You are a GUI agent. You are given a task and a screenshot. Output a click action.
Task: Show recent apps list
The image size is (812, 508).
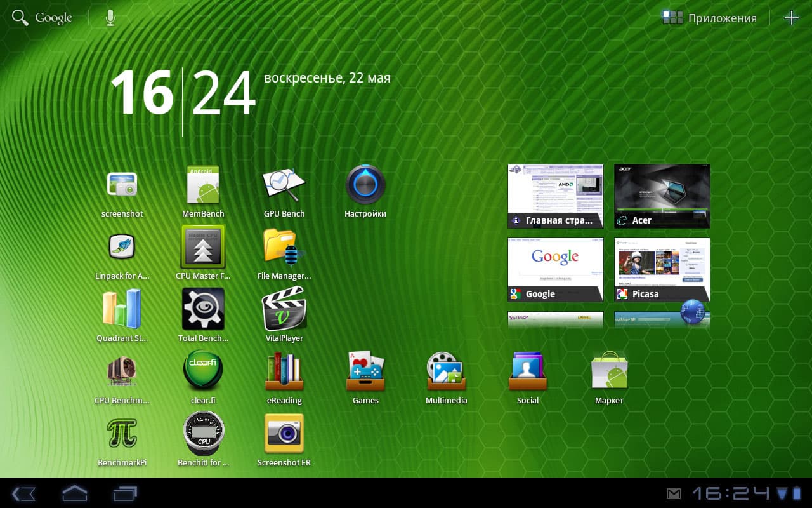pos(125,493)
